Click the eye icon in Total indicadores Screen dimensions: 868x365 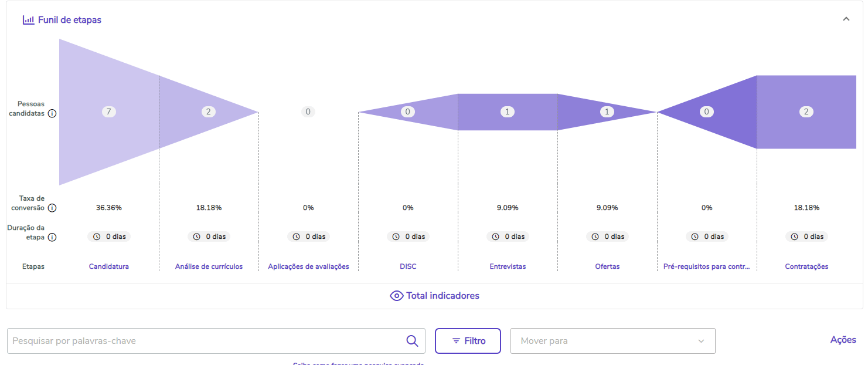pos(397,296)
